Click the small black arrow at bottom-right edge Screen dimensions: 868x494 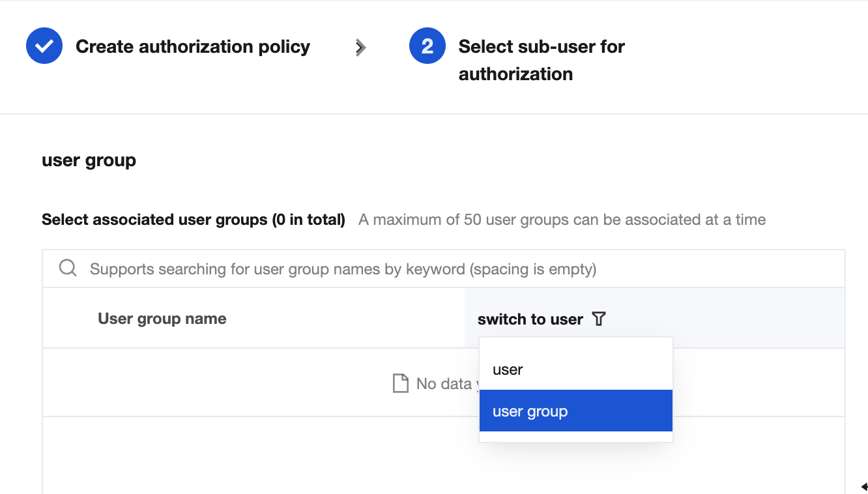pos(863,486)
